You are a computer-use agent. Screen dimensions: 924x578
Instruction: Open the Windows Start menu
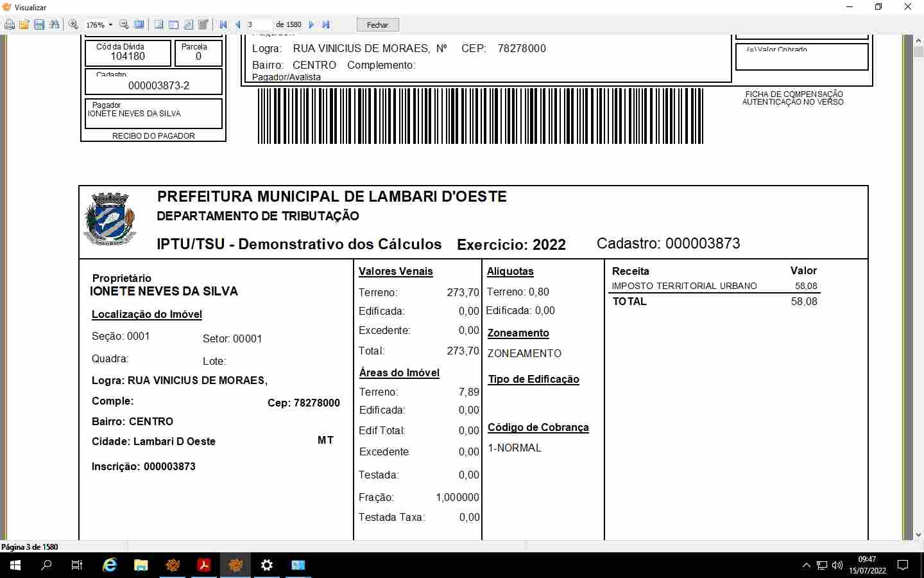[15, 565]
